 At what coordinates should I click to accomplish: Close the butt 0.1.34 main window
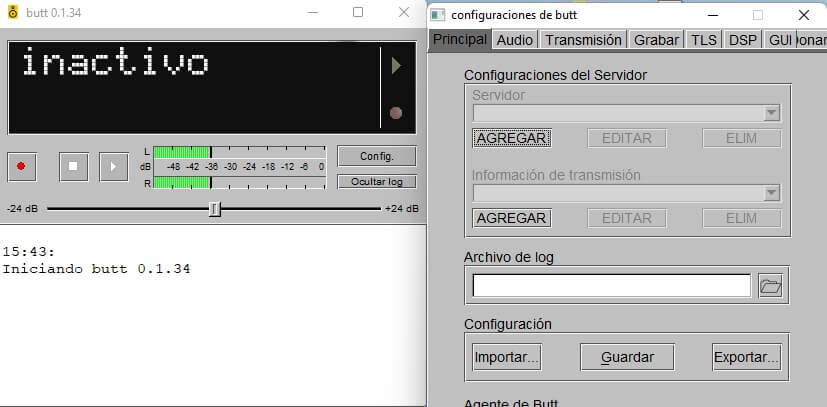coord(403,12)
